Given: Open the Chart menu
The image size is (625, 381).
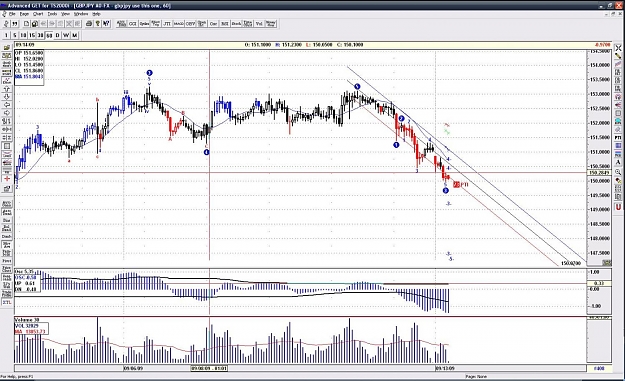Looking at the screenshot, I should pyautogui.click(x=38, y=14).
